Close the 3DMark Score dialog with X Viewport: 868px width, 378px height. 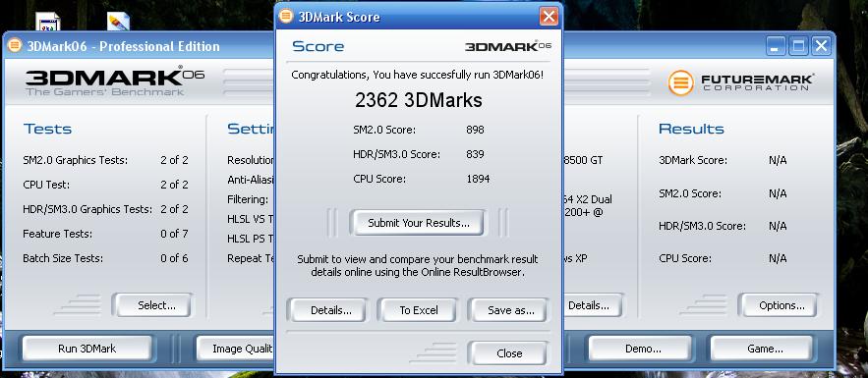pyautogui.click(x=549, y=17)
